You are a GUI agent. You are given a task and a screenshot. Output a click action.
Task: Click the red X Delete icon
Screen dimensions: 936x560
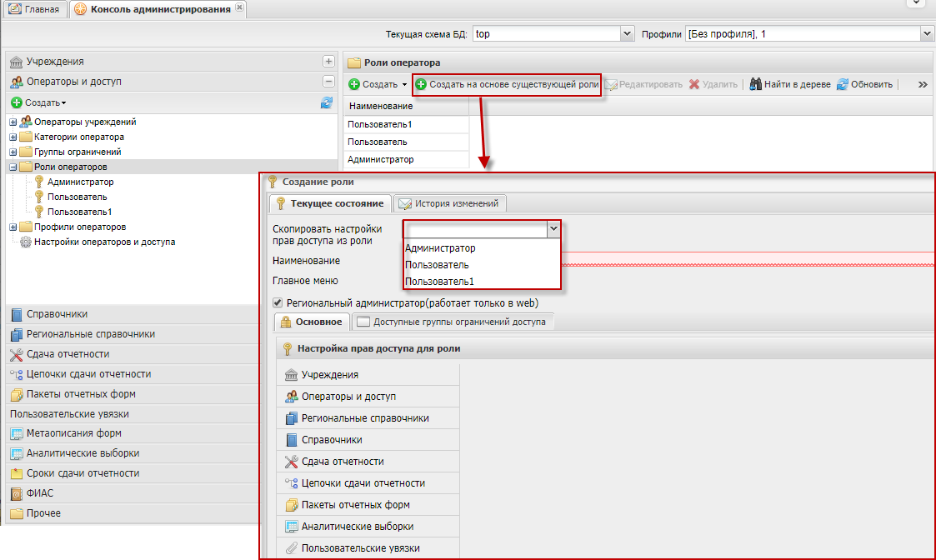693,84
